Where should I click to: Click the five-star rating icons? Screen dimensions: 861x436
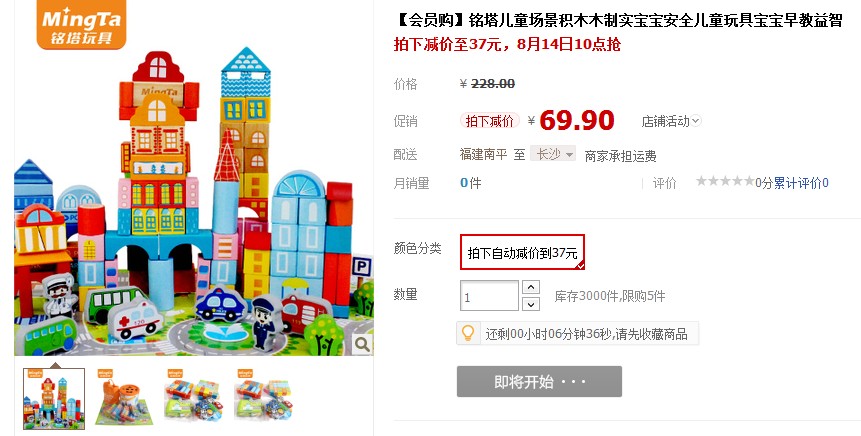pyautogui.click(x=725, y=181)
